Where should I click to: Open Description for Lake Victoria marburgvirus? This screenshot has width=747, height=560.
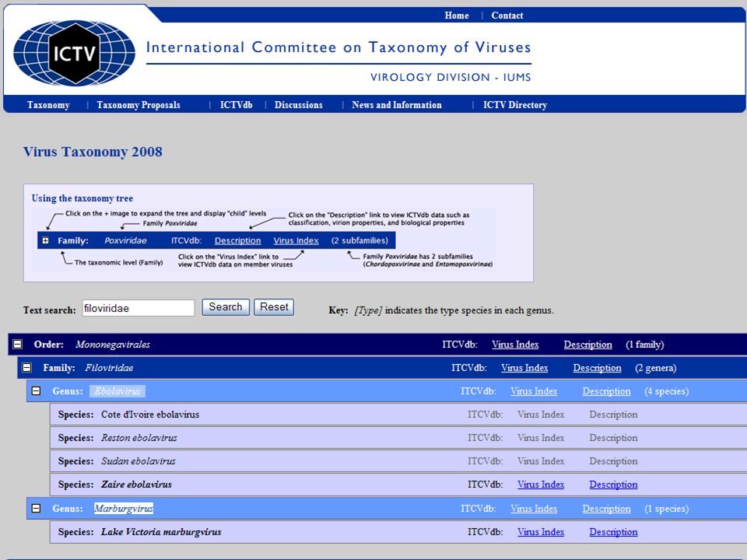(x=613, y=532)
